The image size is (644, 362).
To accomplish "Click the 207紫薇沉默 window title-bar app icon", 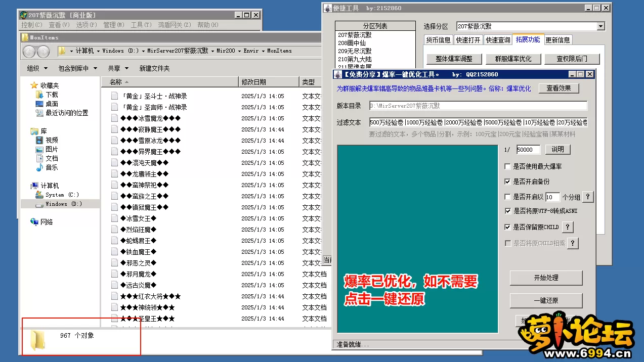I will [x=23, y=15].
